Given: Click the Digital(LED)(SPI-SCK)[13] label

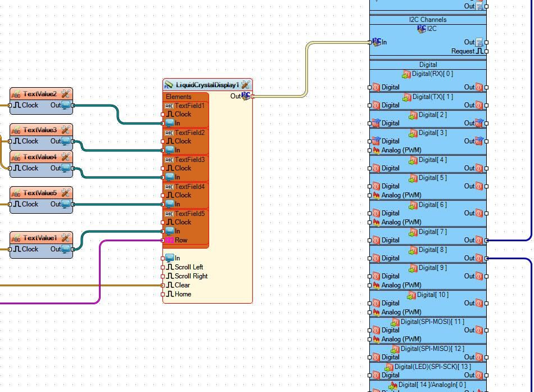Looking at the screenshot, I should coord(432,367).
